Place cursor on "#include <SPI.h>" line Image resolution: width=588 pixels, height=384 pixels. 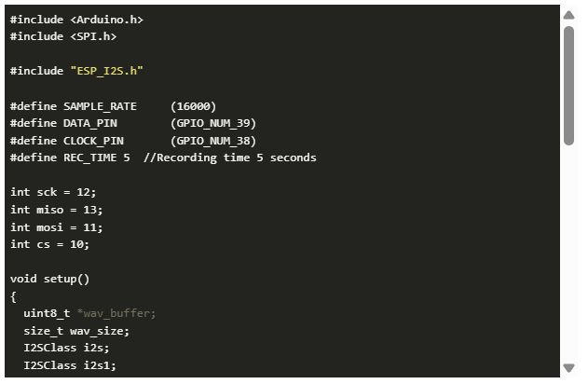click(63, 36)
